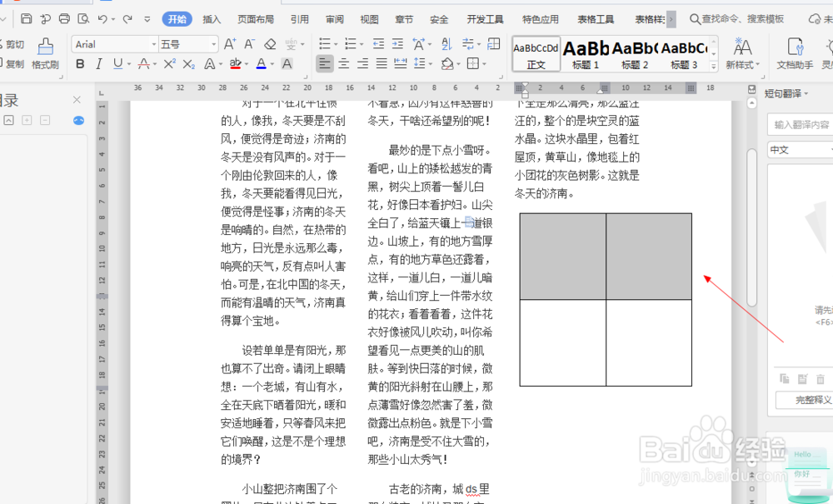The width and height of the screenshot is (833, 504).
Task: Open the text effects A icon
Action: coord(209,64)
